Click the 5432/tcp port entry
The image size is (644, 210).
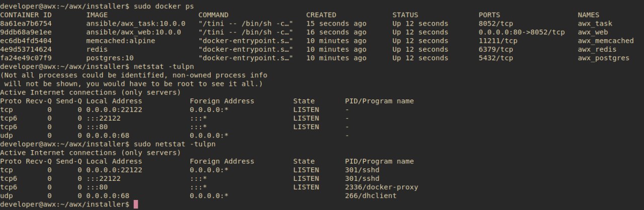pyautogui.click(x=496, y=58)
